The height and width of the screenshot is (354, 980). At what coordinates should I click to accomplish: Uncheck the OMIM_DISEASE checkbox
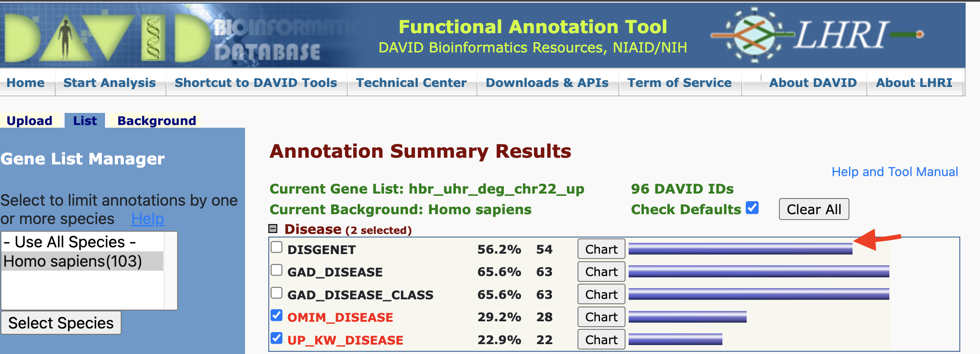click(x=277, y=315)
